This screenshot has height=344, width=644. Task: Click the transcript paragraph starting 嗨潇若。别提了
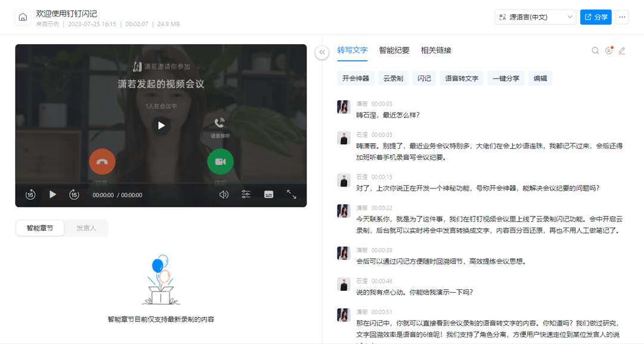[x=489, y=151]
